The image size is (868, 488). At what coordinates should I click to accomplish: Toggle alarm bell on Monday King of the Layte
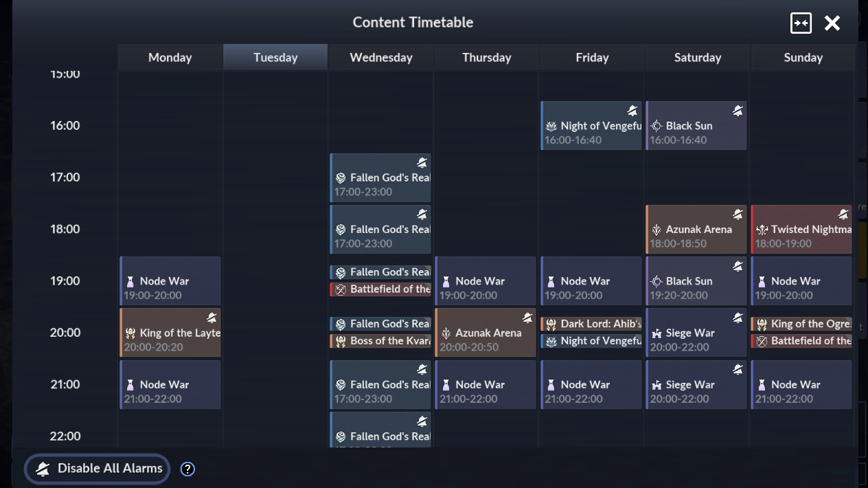pyautogui.click(x=212, y=318)
